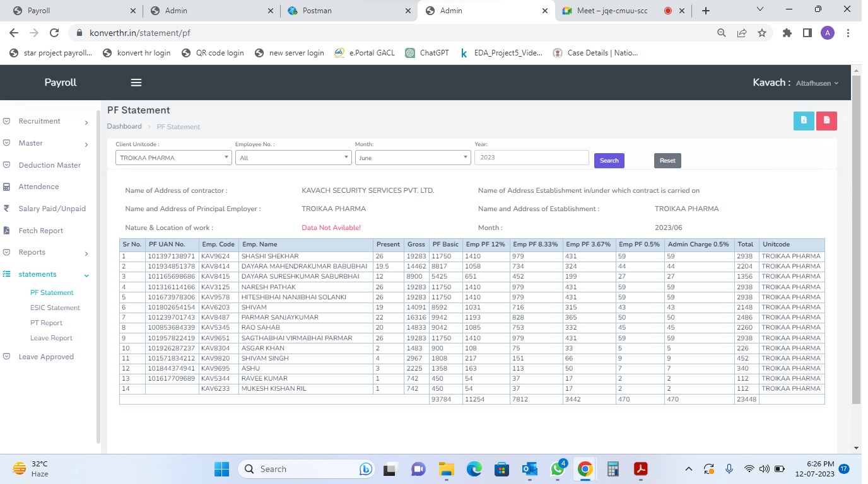
Task: Click UAN number 101926287237 cell
Action: (x=172, y=348)
